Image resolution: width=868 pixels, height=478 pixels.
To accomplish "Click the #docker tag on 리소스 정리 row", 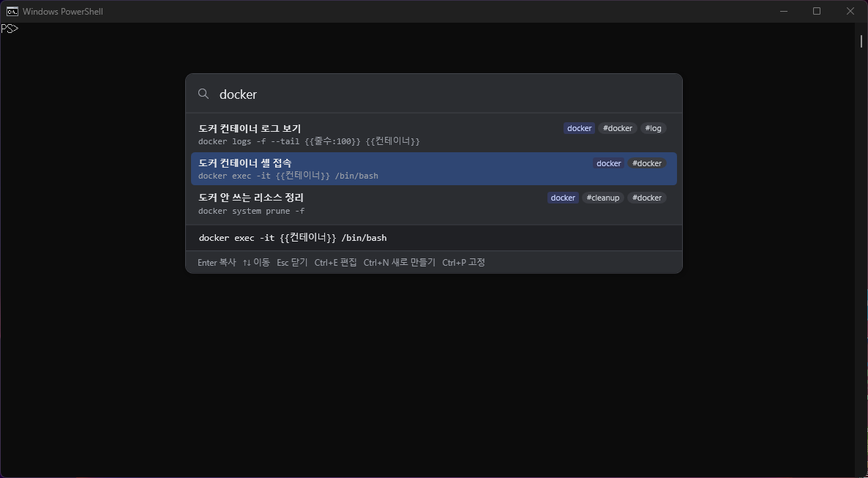I will click(x=646, y=198).
